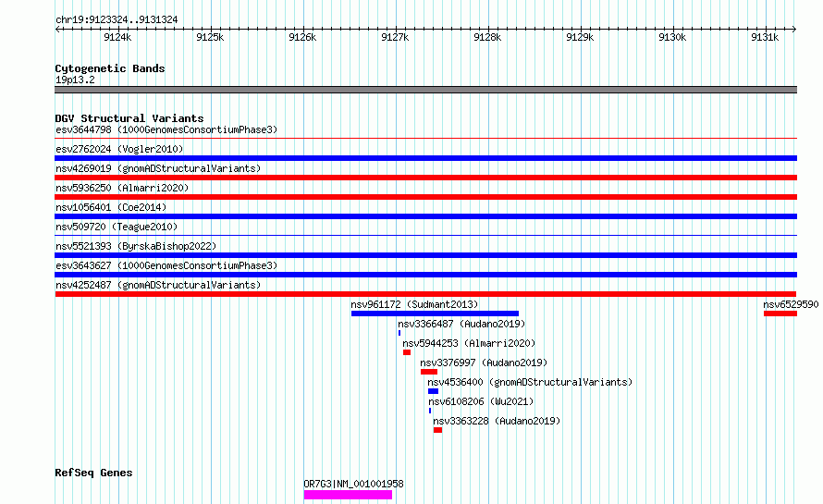Click the OR7G3 magenta gene bar

[348, 495]
